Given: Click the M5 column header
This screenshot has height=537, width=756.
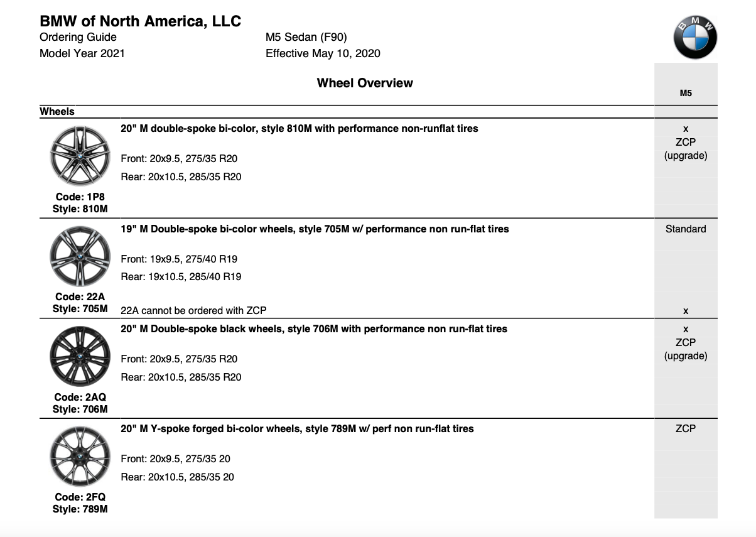Looking at the screenshot, I should coord(686,93).
